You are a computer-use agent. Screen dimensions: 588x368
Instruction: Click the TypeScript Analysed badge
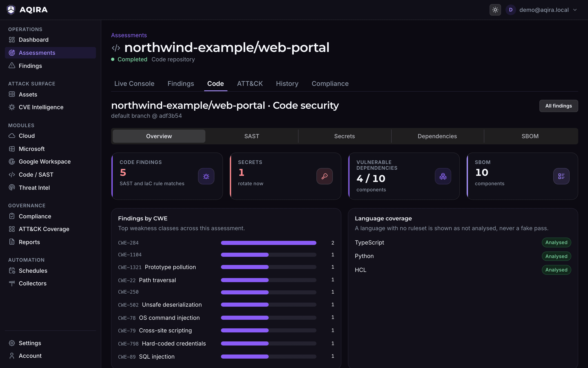[x=556, y=242]
